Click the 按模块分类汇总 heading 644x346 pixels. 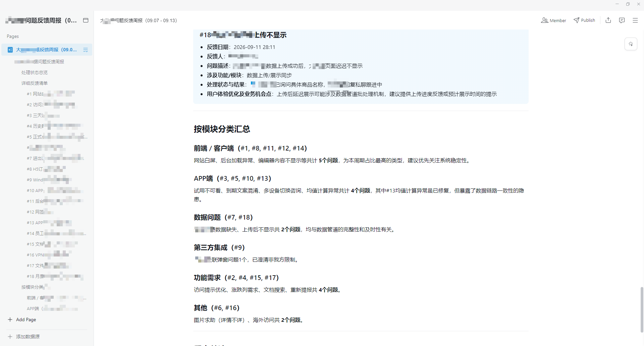point(222,129)
